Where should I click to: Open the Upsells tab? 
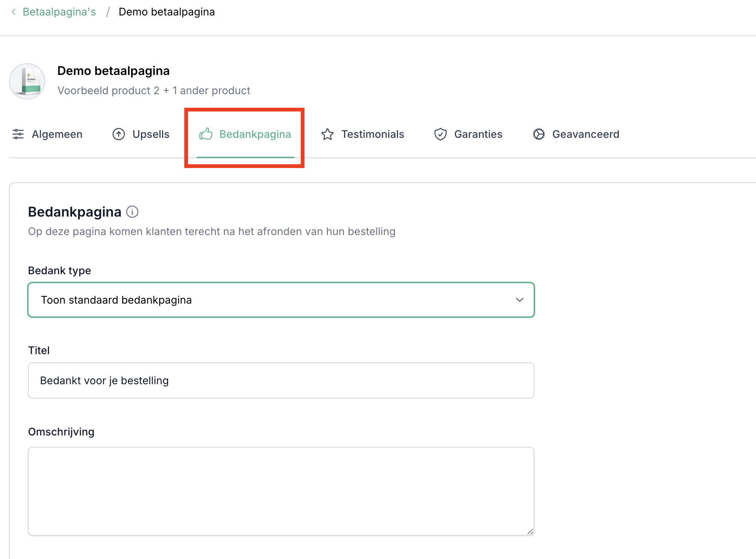(151, 134)
